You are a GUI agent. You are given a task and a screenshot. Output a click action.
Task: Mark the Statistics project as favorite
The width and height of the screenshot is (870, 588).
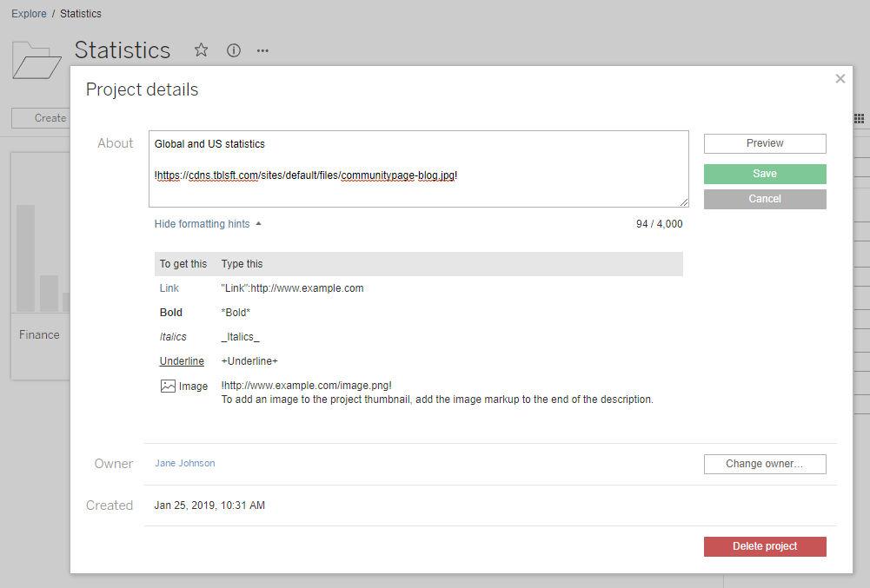201,50
